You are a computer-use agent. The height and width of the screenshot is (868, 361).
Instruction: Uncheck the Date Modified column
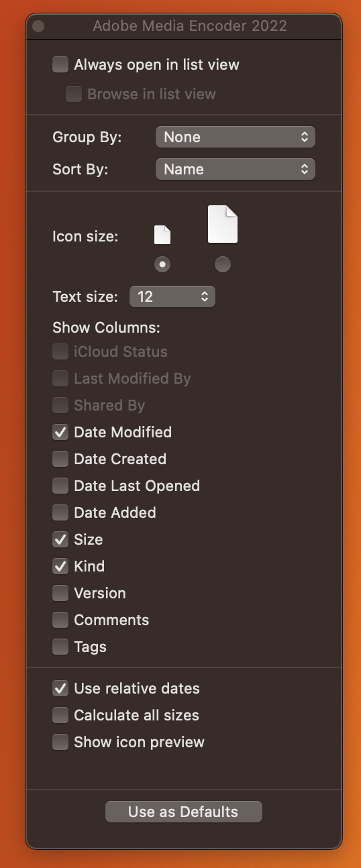pyautogui.click(x=60, y=432)
